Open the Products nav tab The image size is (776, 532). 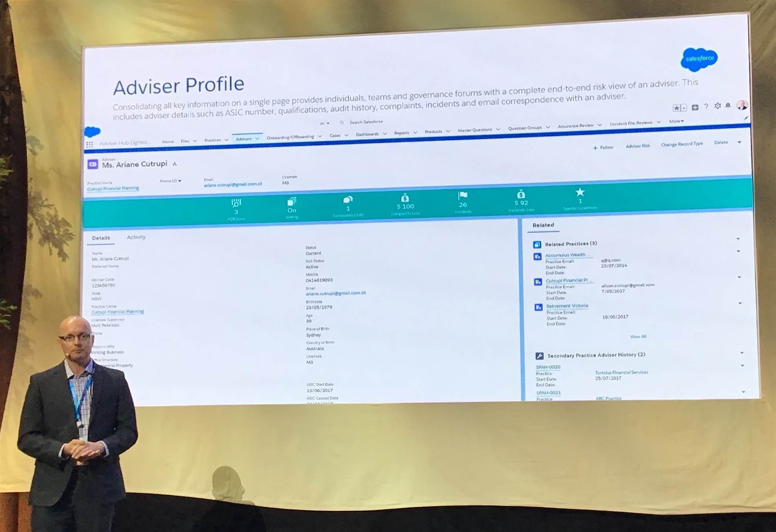pyautogui.click(x=433, y=132)
